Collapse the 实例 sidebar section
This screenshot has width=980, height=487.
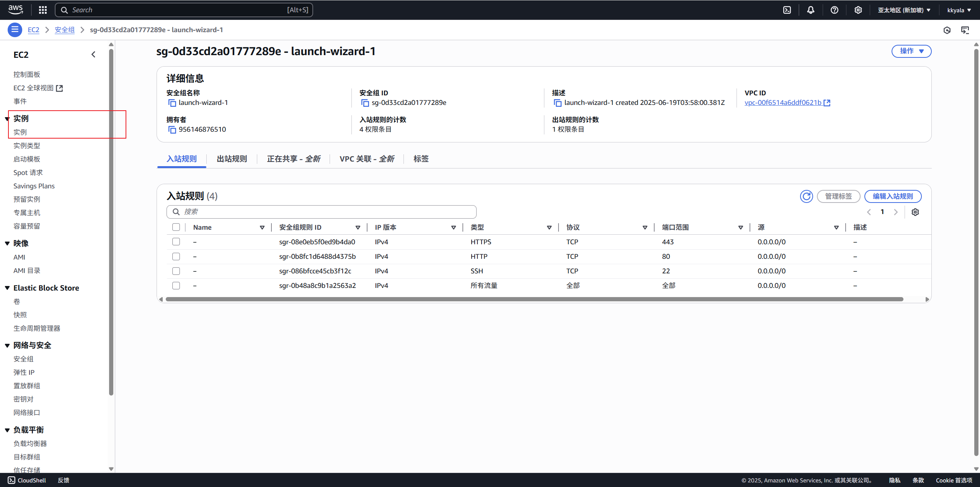(7, 119)
